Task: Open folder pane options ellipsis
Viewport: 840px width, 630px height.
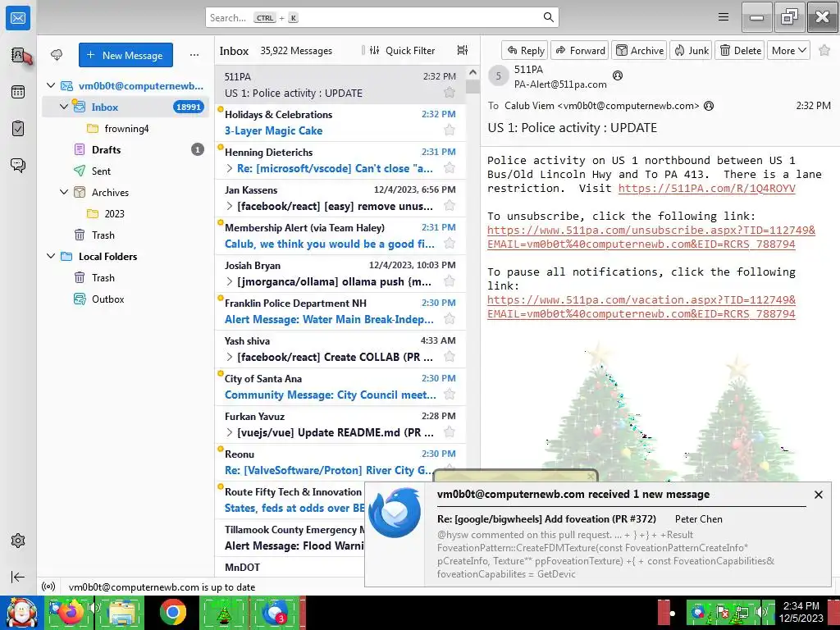Action: 194,55
